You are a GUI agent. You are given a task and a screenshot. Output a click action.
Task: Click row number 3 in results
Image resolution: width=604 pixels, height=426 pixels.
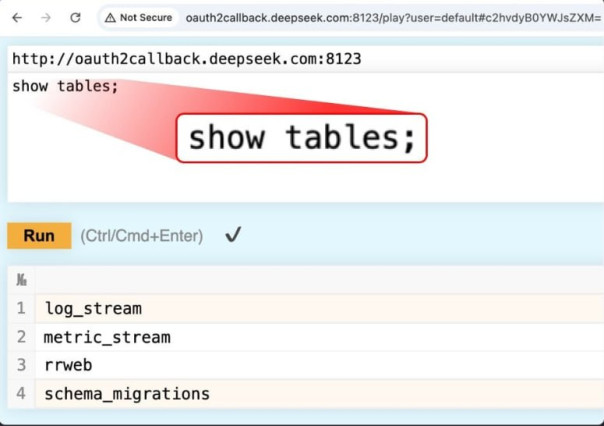point(21,365)
